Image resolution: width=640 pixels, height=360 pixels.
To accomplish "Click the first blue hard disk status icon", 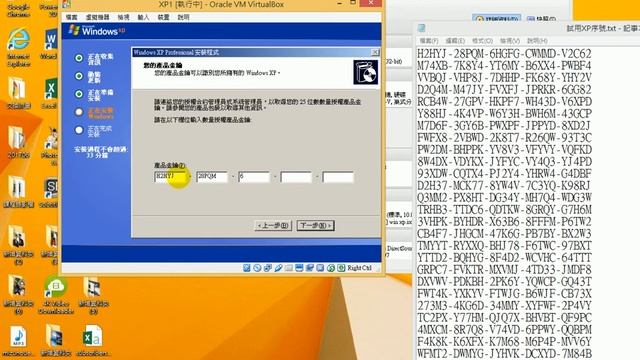I will pyautogui.click(x=247, y=268).
